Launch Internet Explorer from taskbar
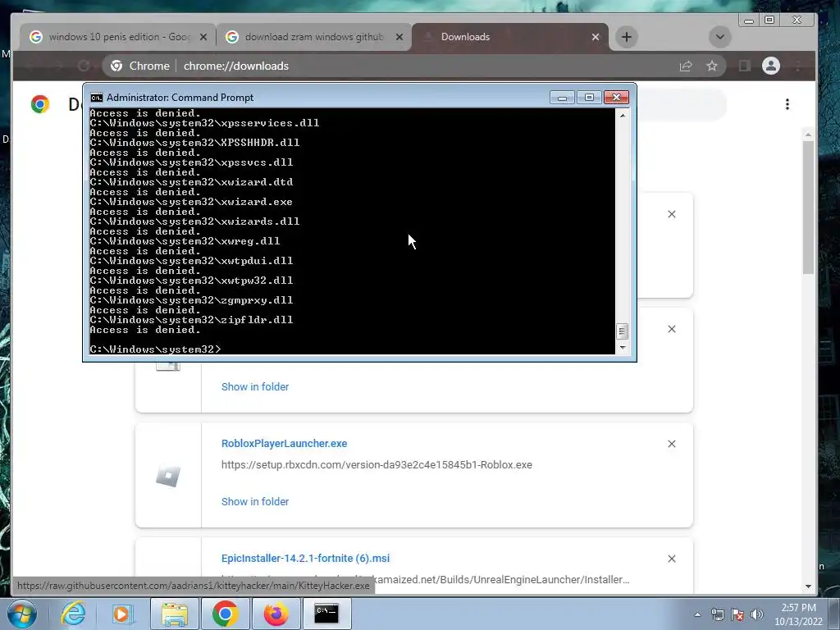This screenshot has width=840, height=630. click(73, 614)
